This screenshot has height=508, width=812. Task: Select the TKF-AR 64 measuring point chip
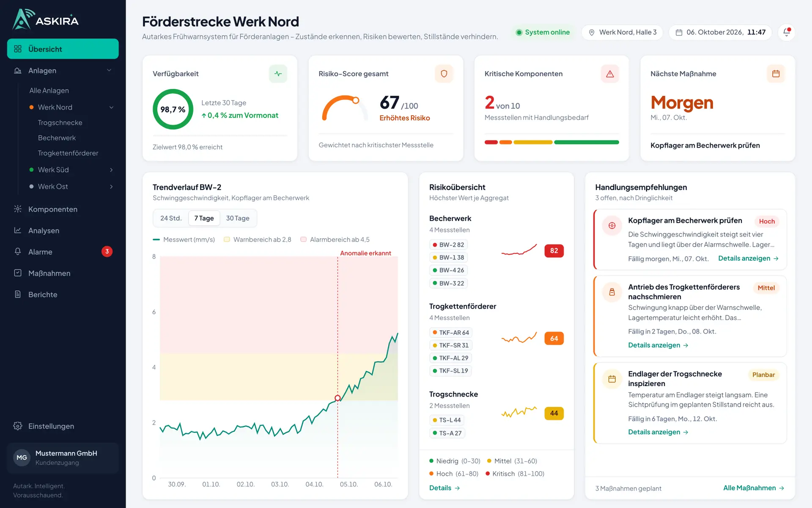450,332
